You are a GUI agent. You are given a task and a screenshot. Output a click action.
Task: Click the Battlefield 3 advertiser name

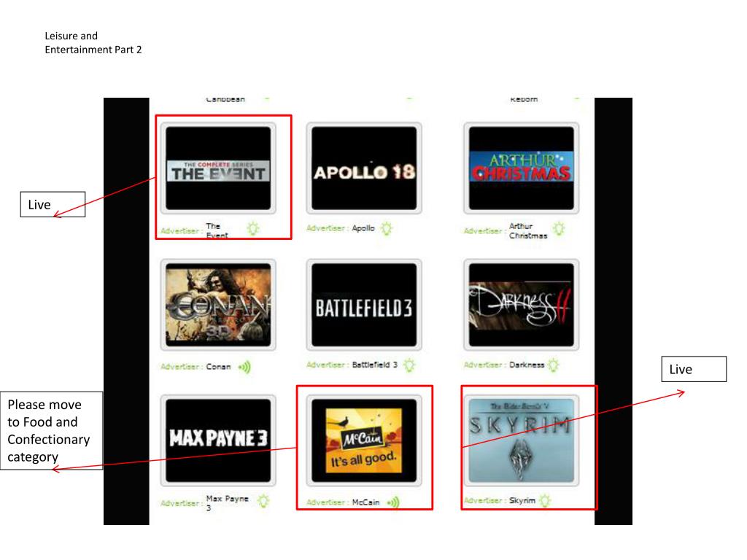tap(374, 365)
